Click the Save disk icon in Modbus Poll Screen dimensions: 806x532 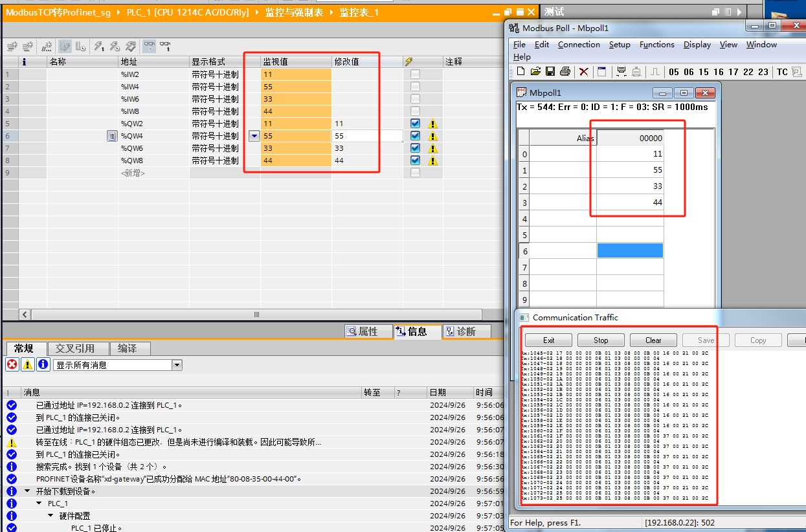pyautogui.click(x=550, y=71)
